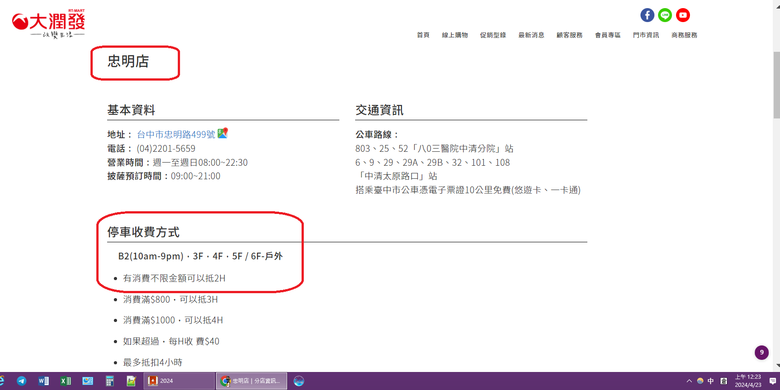Click the vertical scrollbar thumb
This screenshot has width=780, height=390.
776,85
